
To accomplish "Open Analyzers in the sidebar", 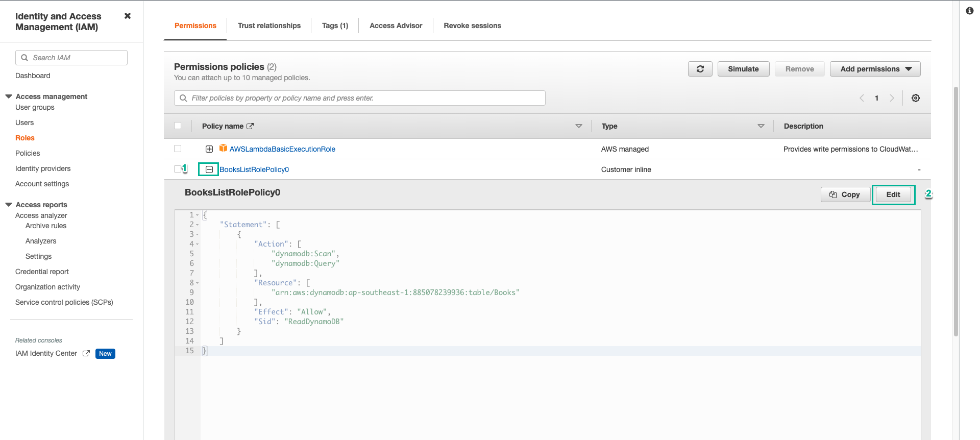I will (41, 241).
